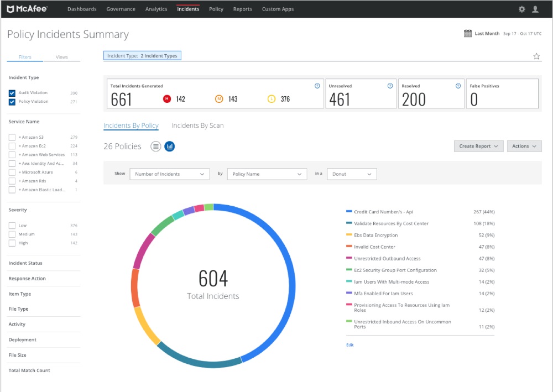Viewport: 553px width, 392px height.
Task: Check the Amazon S3 service filter
Action: [12, 137]
